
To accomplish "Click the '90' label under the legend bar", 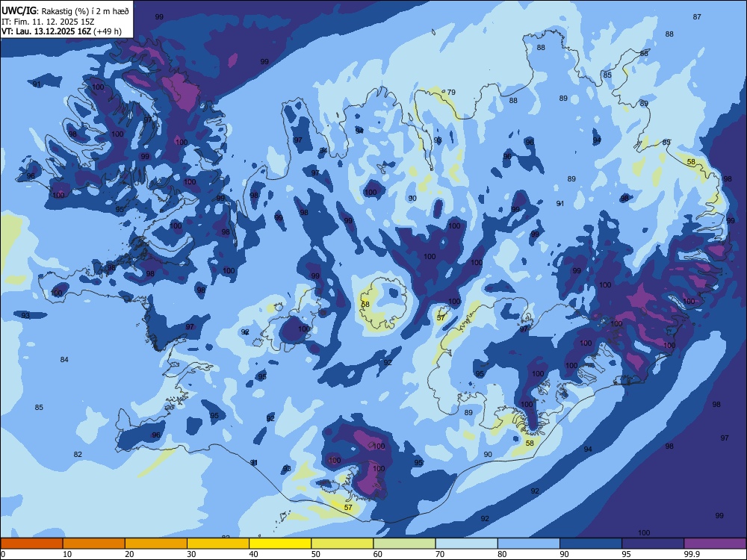I will click(565, 554).
